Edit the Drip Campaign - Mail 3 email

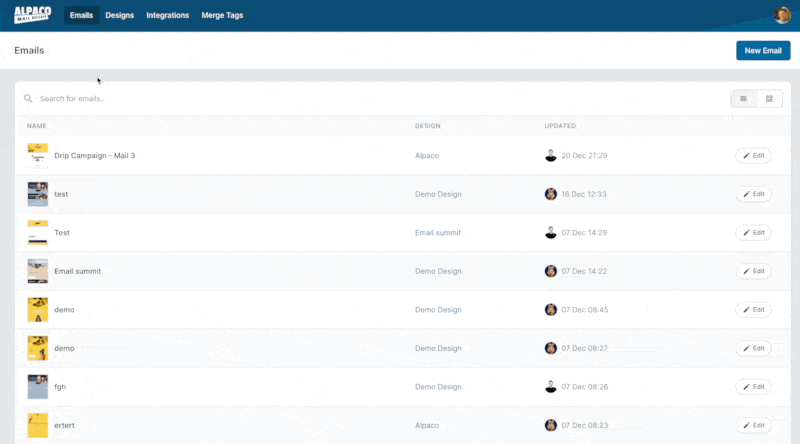(x=753, y=155)
